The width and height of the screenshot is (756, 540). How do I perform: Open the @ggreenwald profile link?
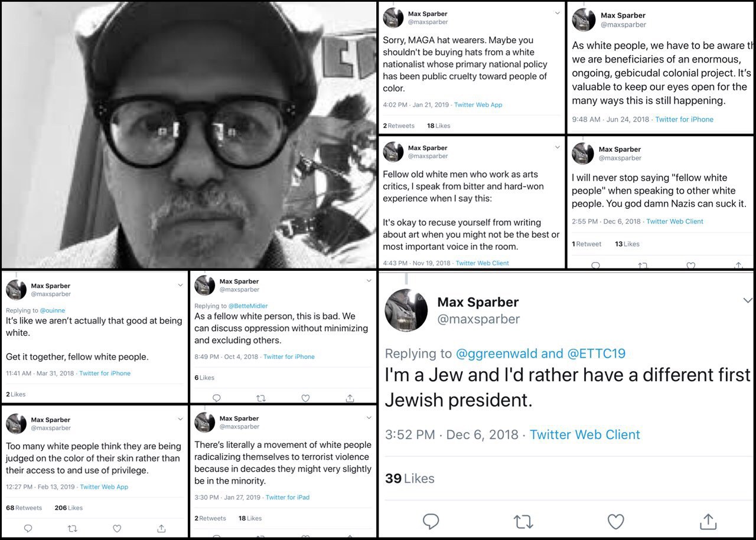point(496,354)
